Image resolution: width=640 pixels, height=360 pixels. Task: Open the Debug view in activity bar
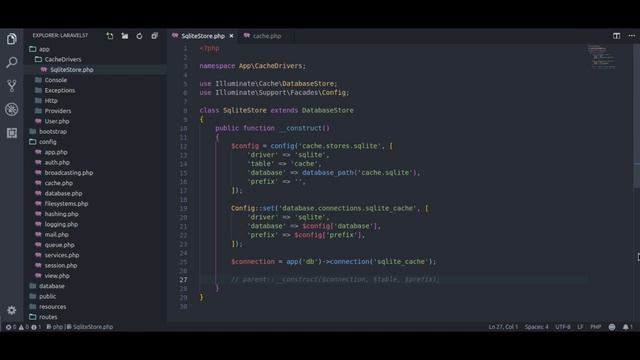pyautogui.click(x=12, y=109)
